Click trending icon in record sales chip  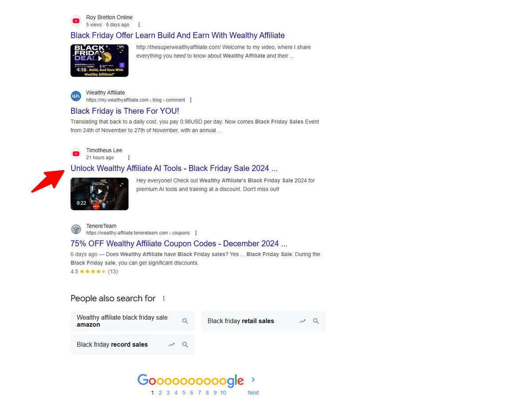(172, 344)
